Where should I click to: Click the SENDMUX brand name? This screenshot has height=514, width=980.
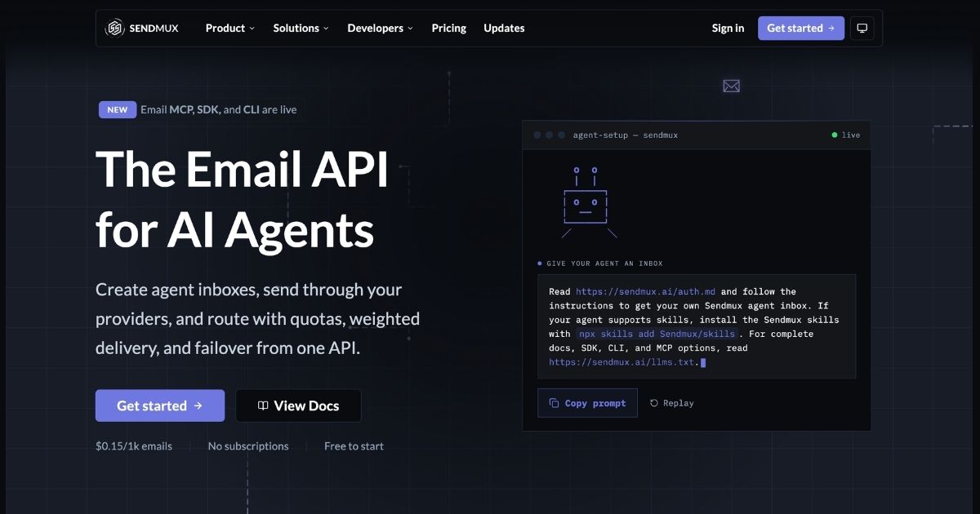click(x=154, y=28)
